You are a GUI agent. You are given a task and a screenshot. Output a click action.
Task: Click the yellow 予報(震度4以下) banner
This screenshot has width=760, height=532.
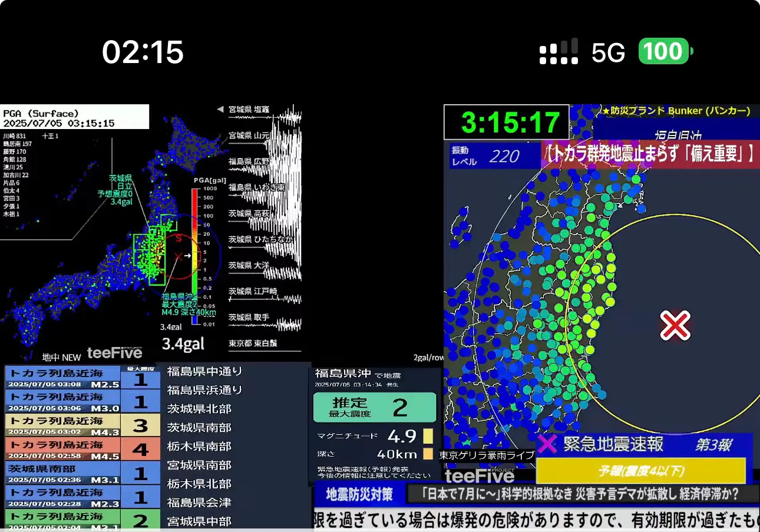(640, 471)
